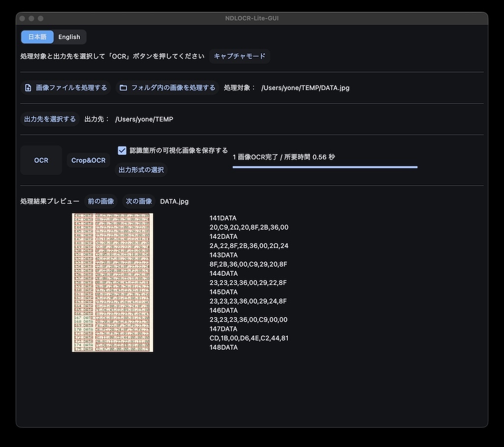Switch language to 日本語
The height and width of the screenshot is (447, 504).
[x=37, y=37]
